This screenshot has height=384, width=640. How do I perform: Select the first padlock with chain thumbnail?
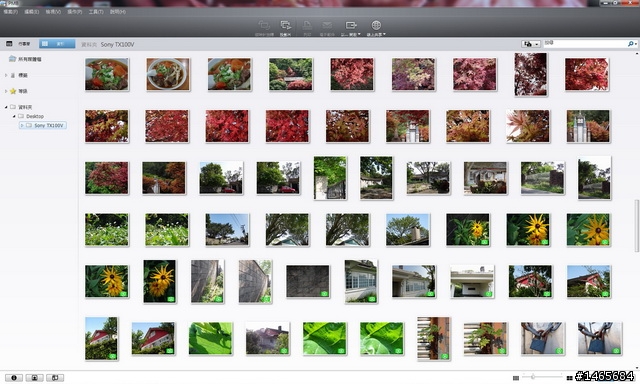coord(543,338)
